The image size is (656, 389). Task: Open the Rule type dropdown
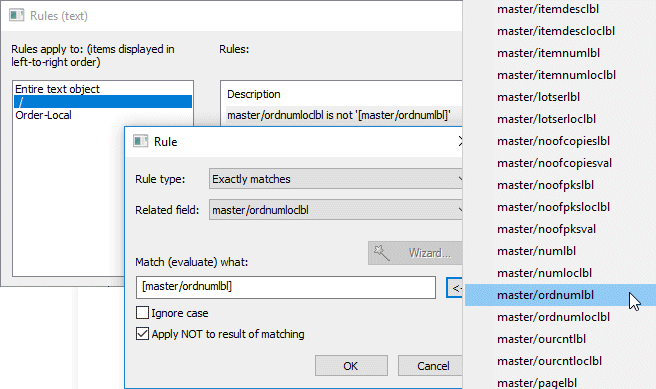pos(336,179)
